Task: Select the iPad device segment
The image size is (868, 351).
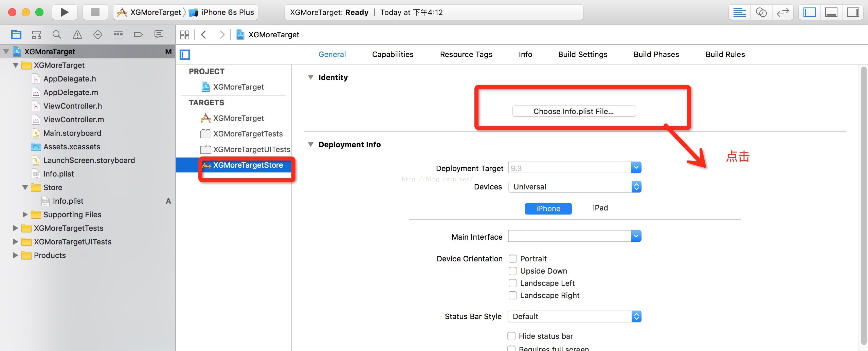Action: (x=600, y=208)
